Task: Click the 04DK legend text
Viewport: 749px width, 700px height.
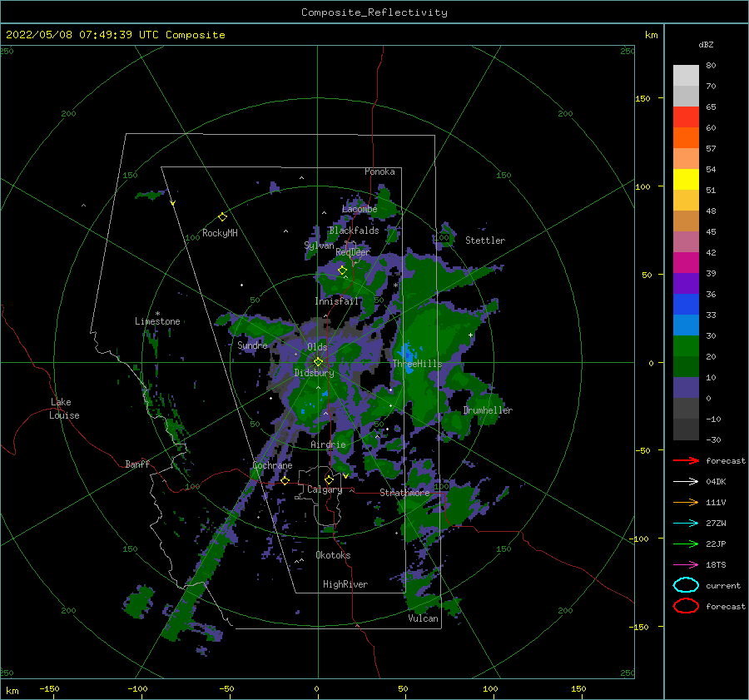Action: pos(716,482)
